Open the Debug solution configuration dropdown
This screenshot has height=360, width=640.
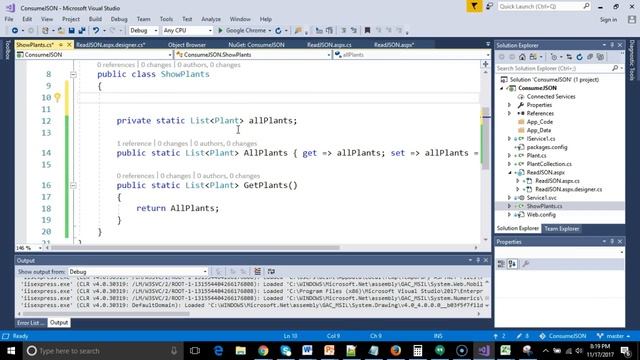click(x=144, y=31)
